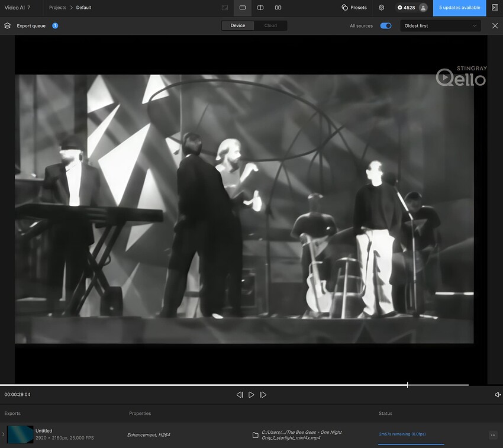
Task: Step forward one frame
Action: [263, 395]
